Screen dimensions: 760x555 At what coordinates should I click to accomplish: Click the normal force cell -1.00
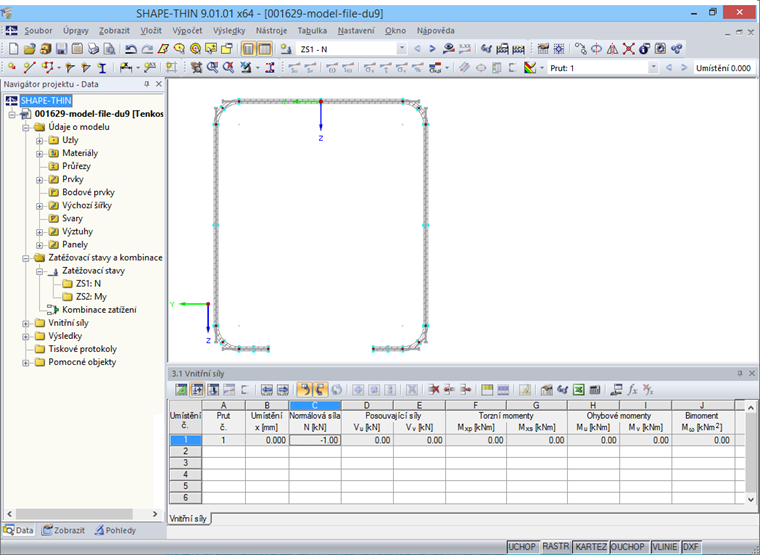click(315, 440)
